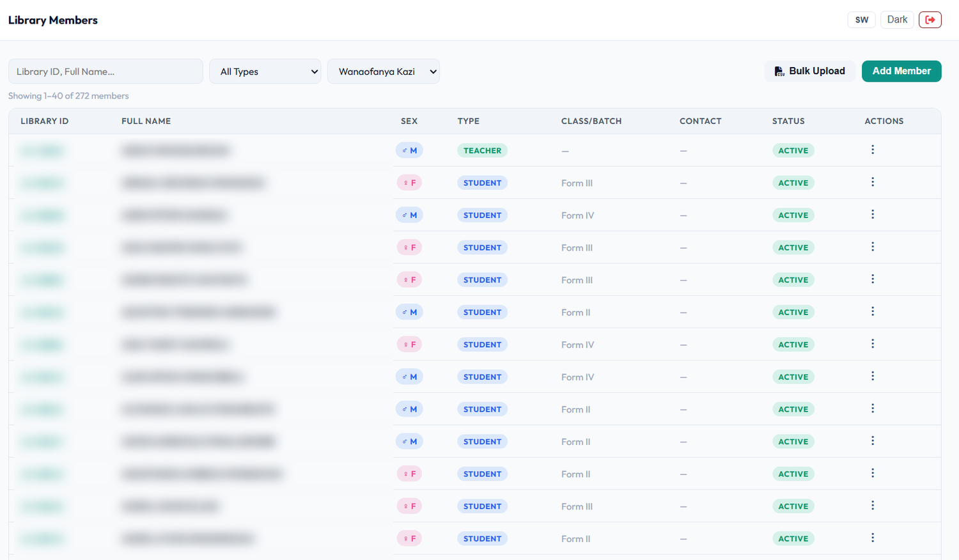959x560 pixels.
Task: Click the SEX column header
Action: (409, 121)
